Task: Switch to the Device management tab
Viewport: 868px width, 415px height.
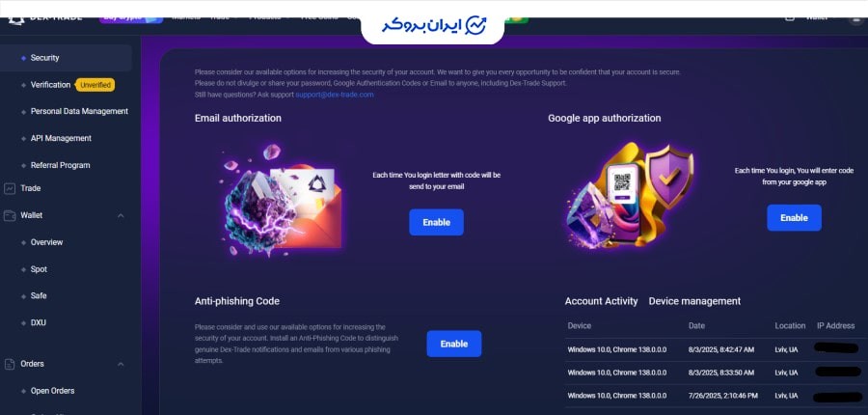Action: tap(694, 301)
